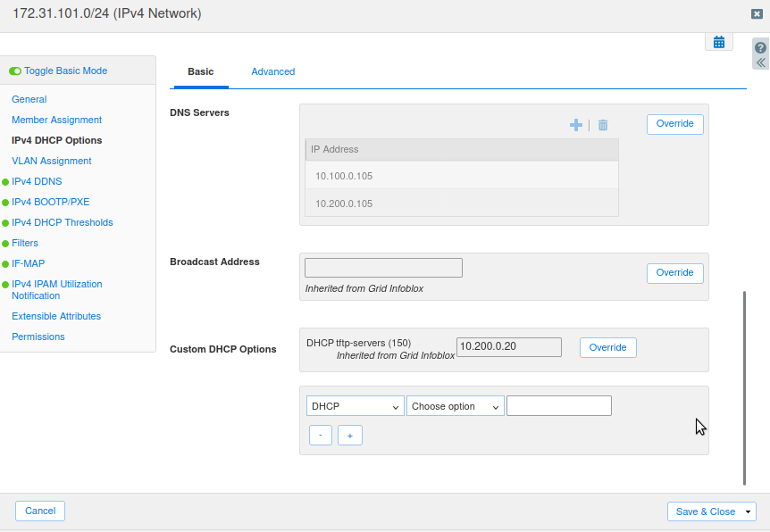Click the calendar schedule icon
The width and height of the screenshot is (770, 532).
click(x=718, y=42)
